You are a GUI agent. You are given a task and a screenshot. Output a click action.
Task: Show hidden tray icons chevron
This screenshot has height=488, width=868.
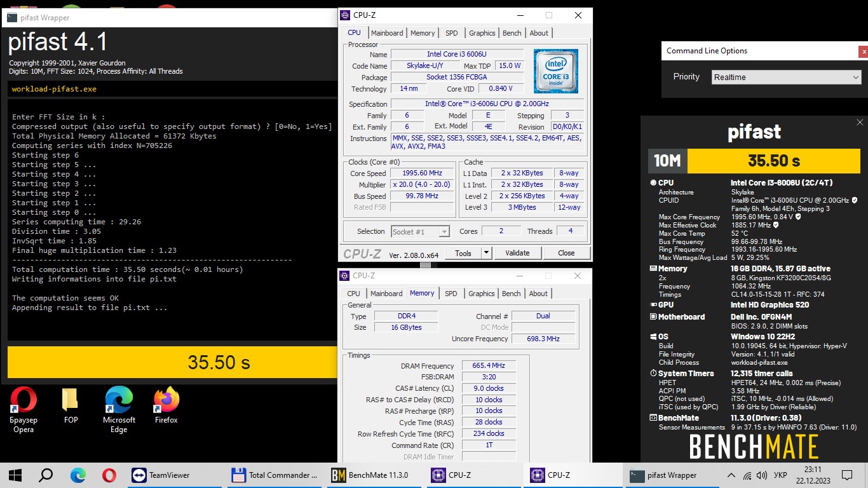click(731, 475)
